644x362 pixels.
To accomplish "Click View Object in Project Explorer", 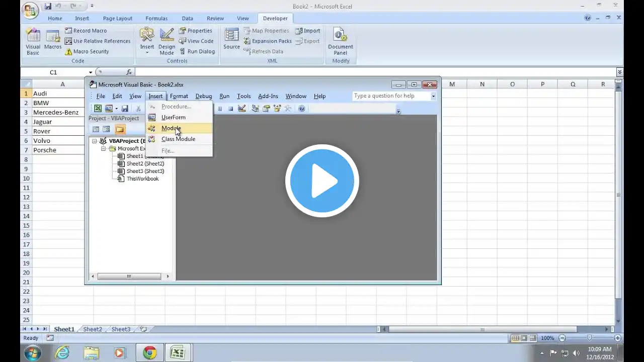I will [x=106, y=129].
